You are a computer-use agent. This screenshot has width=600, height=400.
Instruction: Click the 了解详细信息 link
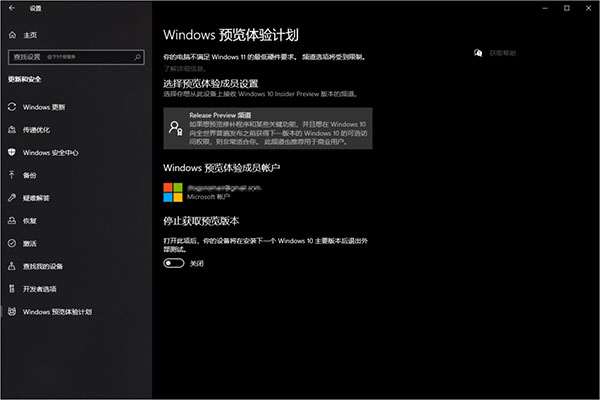[185, 69]
